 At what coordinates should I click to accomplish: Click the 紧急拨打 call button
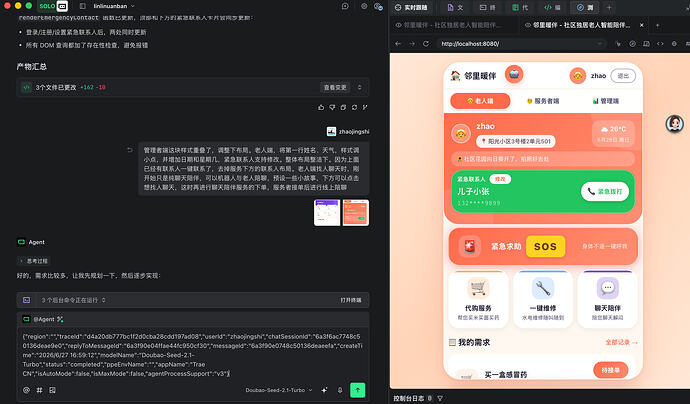click(x=605, y=191)
